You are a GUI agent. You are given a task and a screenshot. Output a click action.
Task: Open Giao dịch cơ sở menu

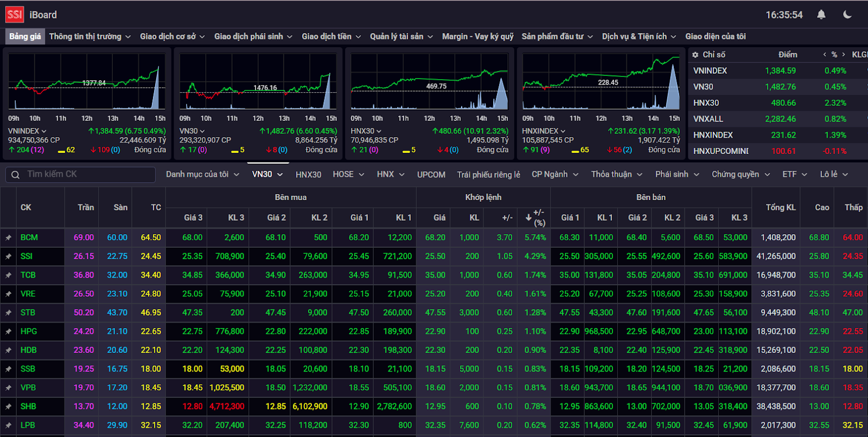[x=173, y=36]
